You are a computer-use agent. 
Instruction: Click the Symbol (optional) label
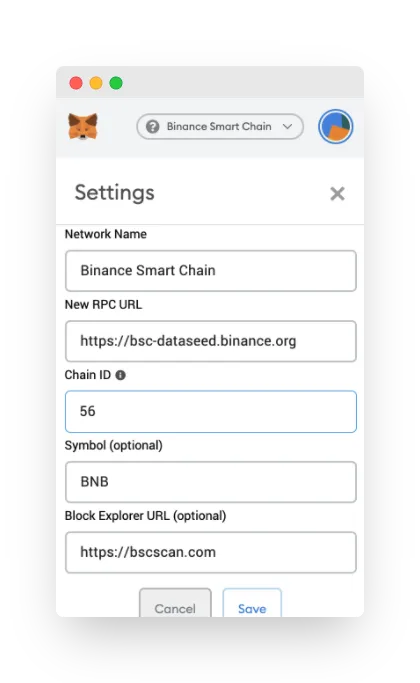pos(114,445)
